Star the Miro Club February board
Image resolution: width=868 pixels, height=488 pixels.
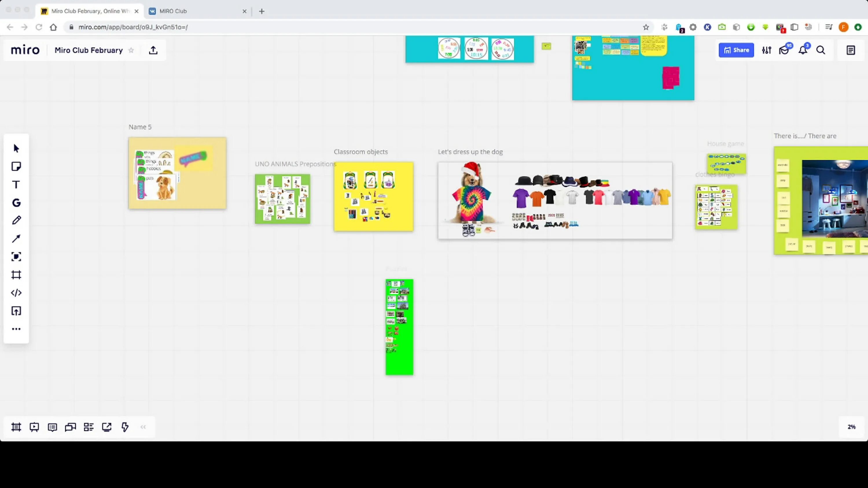coord(131,51)
